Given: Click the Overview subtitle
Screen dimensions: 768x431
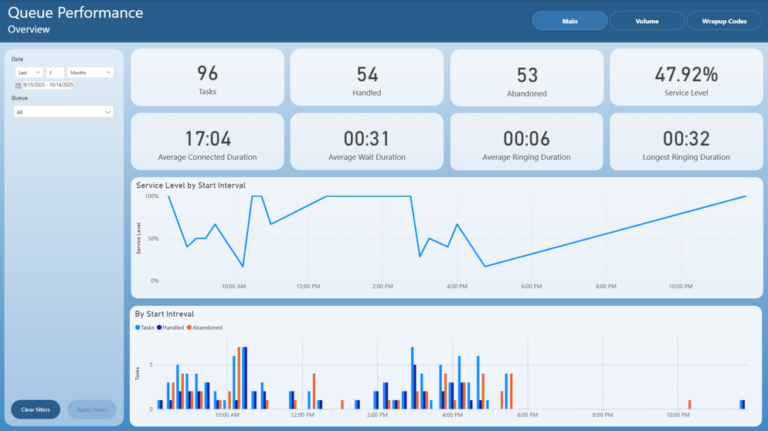Looking at the screenshot, I should (28, 29).
